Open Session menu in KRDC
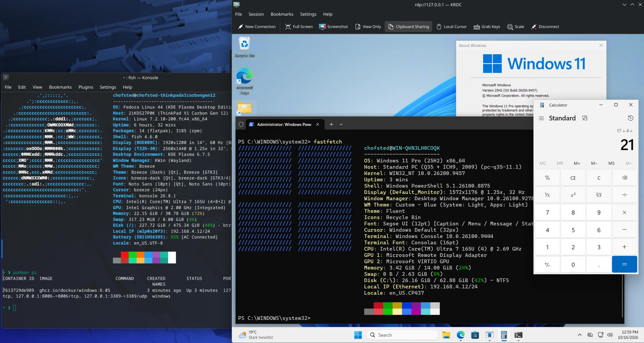 pyautogui.click(x=256, y=14)
